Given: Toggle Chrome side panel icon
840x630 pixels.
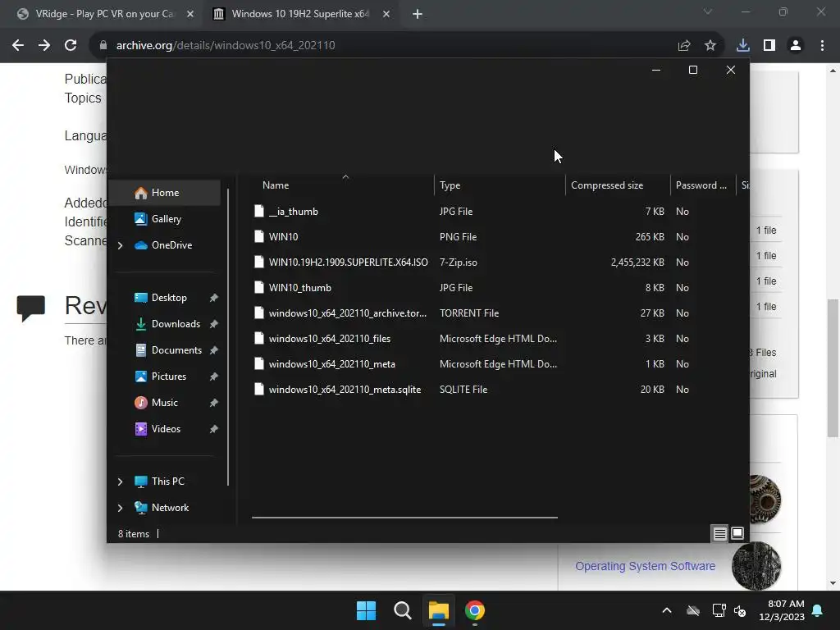Looking at the screenshot, I should click(769, 46).
